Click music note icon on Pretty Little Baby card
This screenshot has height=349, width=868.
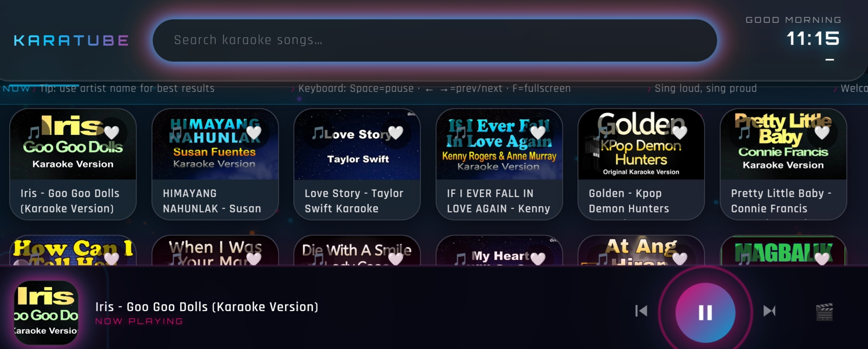(x=744, y=133)
